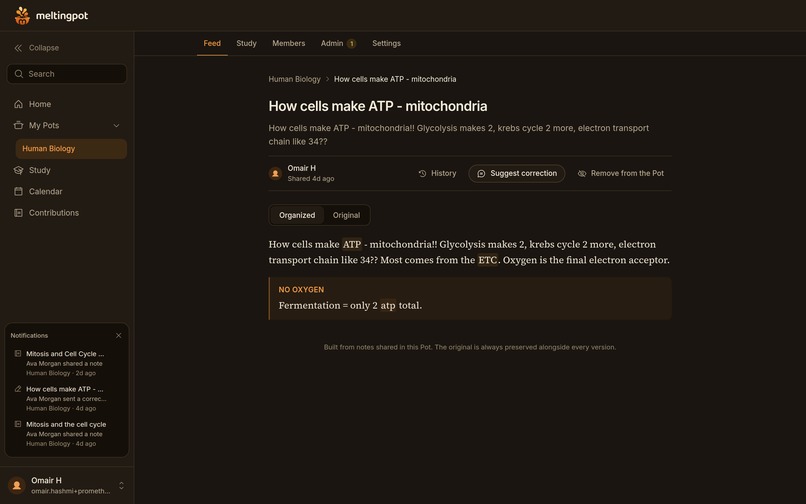Open Study in the sidebar
The image size is (806, 504).
coord(67,170)
